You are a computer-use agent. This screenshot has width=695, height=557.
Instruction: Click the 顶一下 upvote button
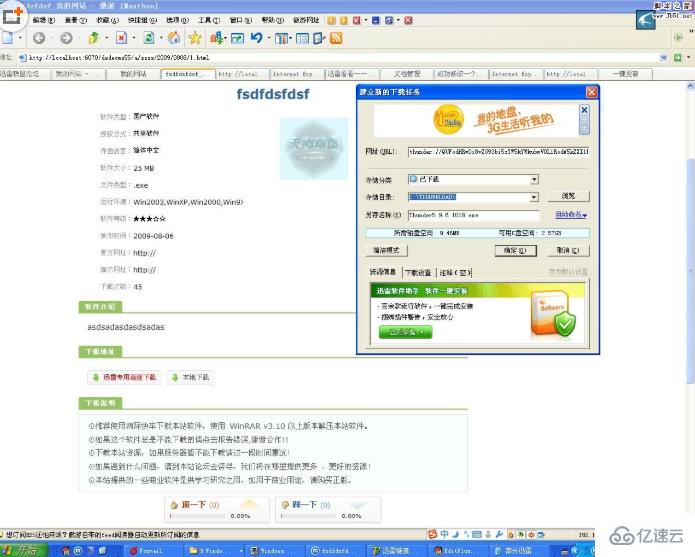coord(217,510)
